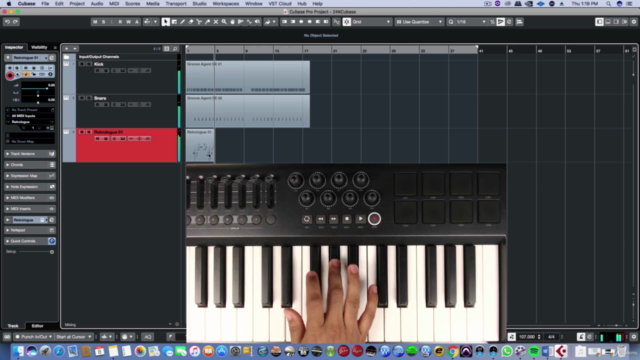Select the Object Selection arrow tool
Image resolution: width=640 pixels, height=360 pixels.
tap(165, 22)
